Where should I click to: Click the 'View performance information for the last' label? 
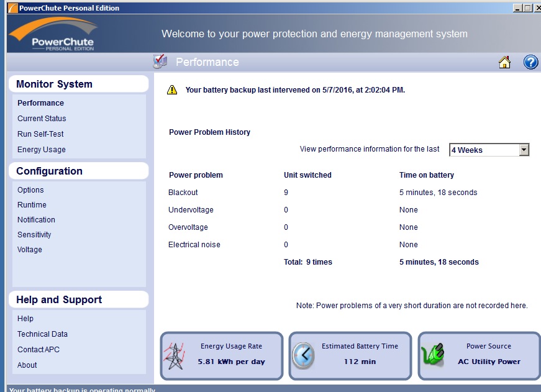pos(369,149)
